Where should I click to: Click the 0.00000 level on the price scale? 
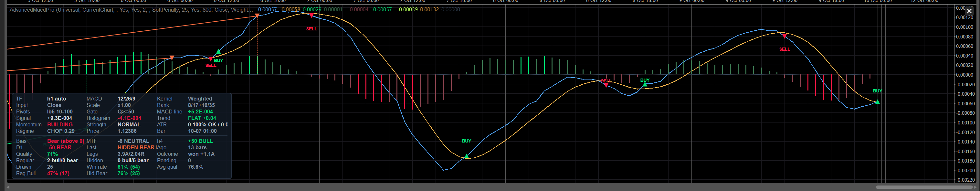point(965,75)
